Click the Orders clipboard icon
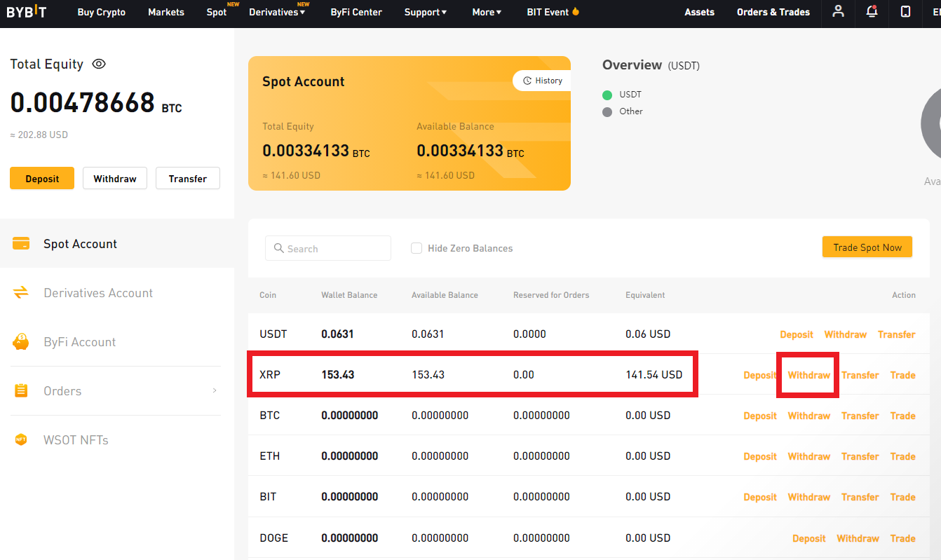This screenshot has height=560, width=941. tap(21, 391)
